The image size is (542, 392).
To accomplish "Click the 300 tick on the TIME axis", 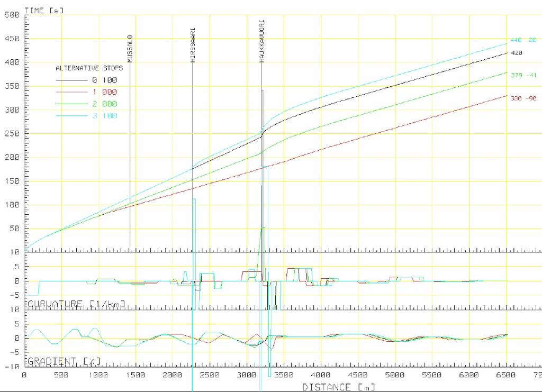I will (12, 110).
